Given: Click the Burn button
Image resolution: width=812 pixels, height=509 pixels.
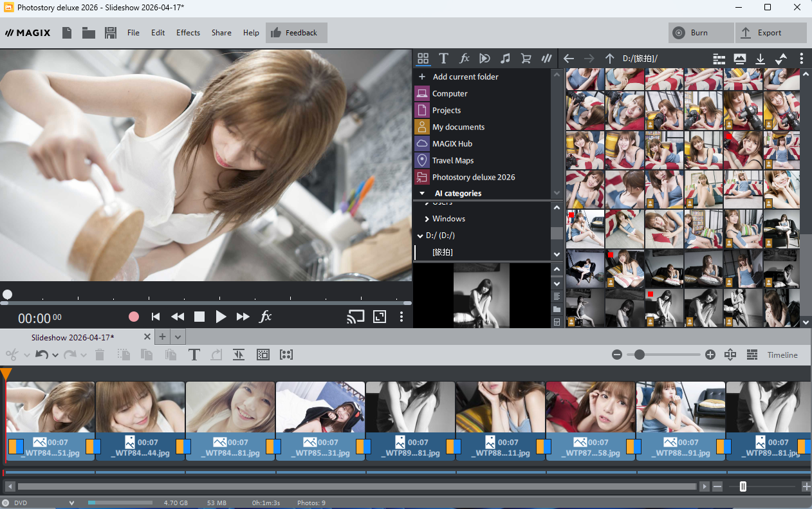Looking at the screenshot, I should click(701, 33).
